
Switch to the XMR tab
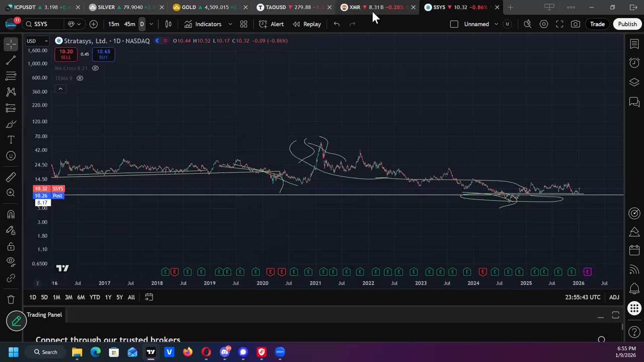coord(378,8)
